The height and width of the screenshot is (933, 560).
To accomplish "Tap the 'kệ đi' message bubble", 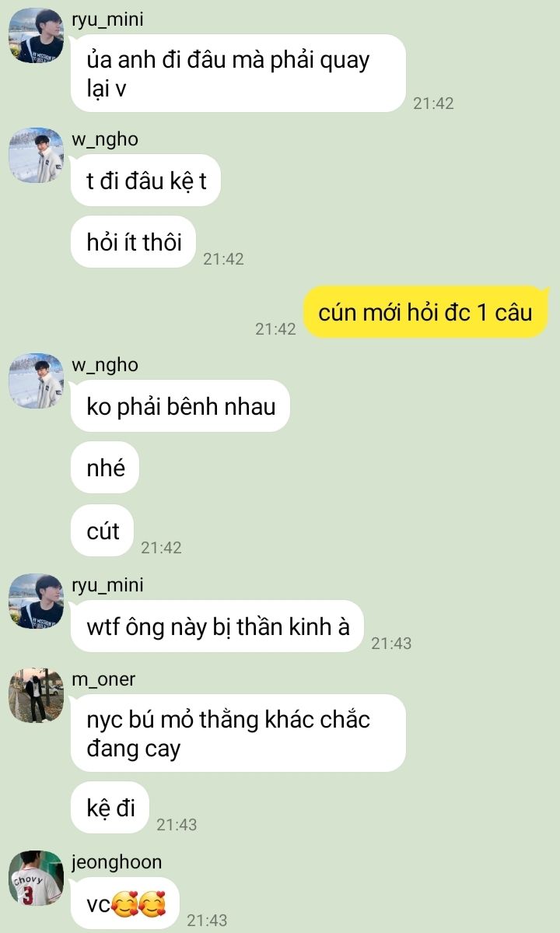I will [110, 808].
